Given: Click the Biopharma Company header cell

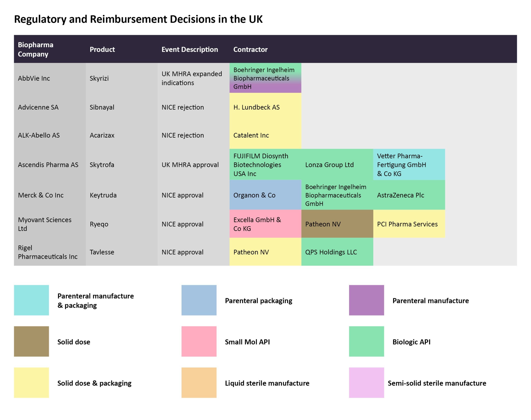Looking at the screenshot, I should click(x=36, y=49).
